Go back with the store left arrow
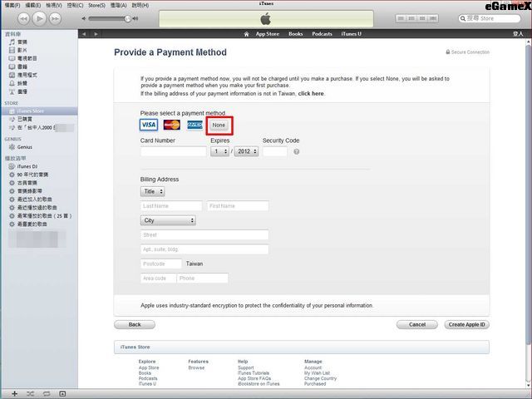Image resolution: width=532 pixels, height=399 pixels. [84, 34]
